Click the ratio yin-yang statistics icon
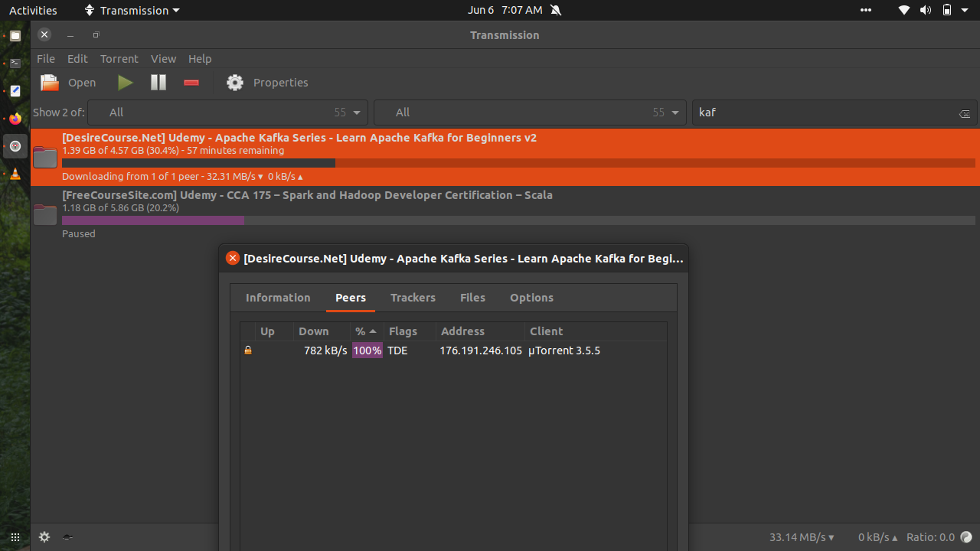The width and height of the screenshot is (980, 551). pos(966,537)
